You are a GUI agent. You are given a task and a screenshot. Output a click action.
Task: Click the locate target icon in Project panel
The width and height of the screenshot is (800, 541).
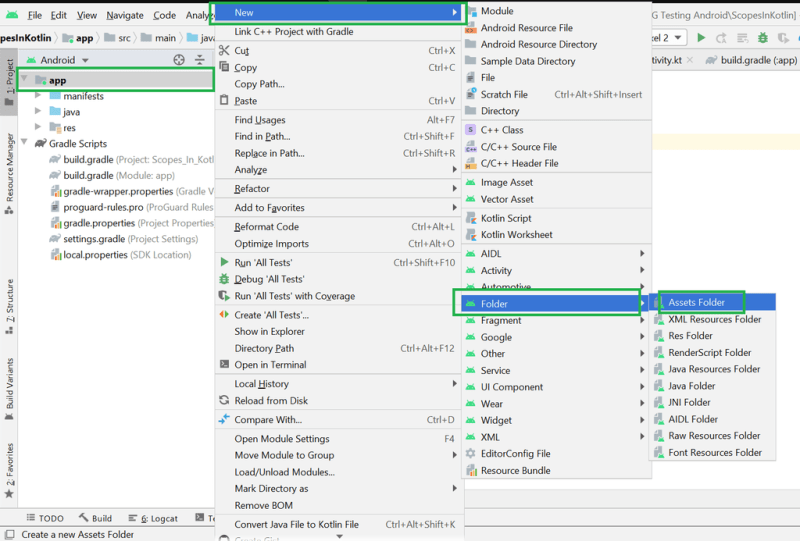coord(179,60)
